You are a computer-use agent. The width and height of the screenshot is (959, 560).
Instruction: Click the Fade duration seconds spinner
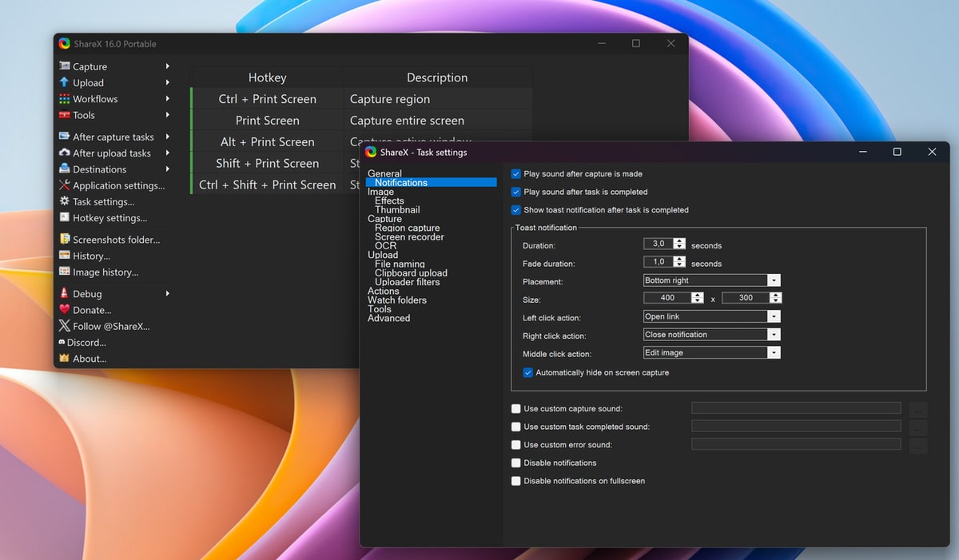(x=665, y=261)
